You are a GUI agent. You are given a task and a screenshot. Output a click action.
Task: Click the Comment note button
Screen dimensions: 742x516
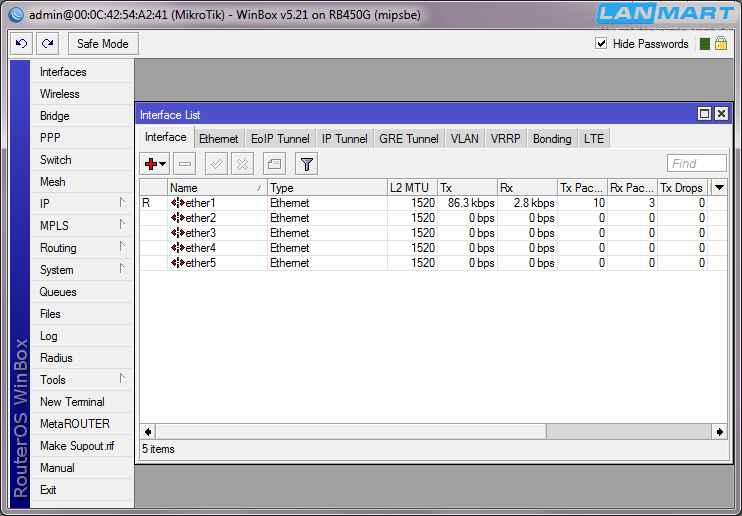tap(274, 164)
